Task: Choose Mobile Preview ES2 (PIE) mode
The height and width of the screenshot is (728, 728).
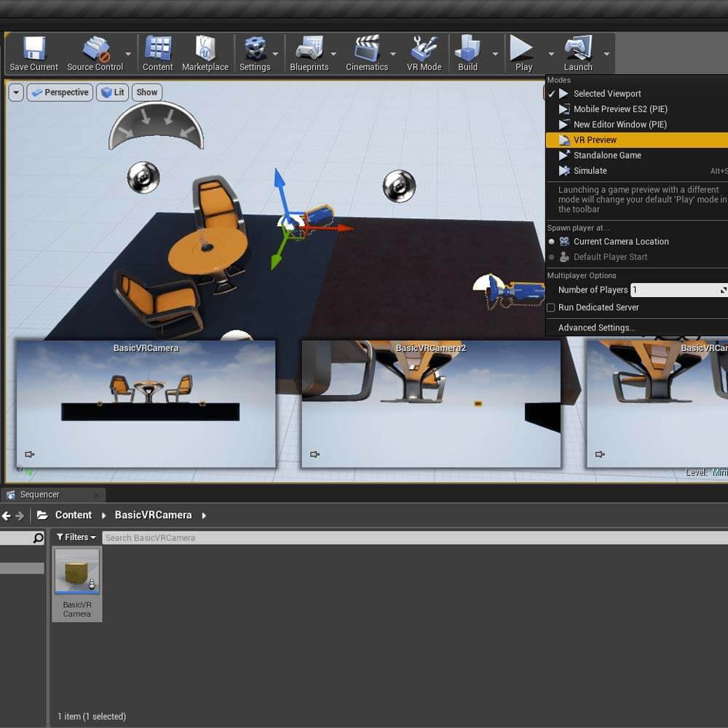Action: (636, 109)
